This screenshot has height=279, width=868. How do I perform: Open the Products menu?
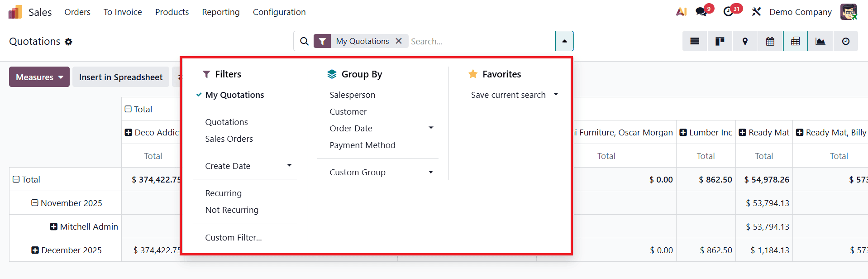172,12
